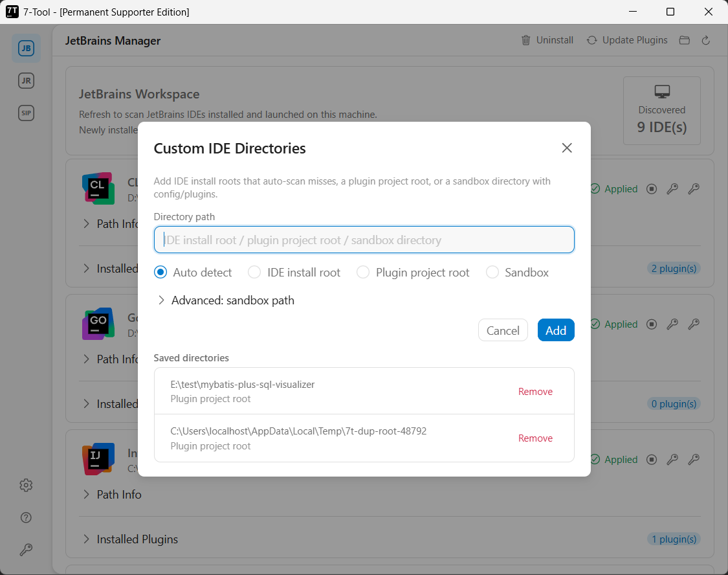This screenshot has height=575, width=728.
Task: Open the JR sidebar icon
Action: (26, 81)
